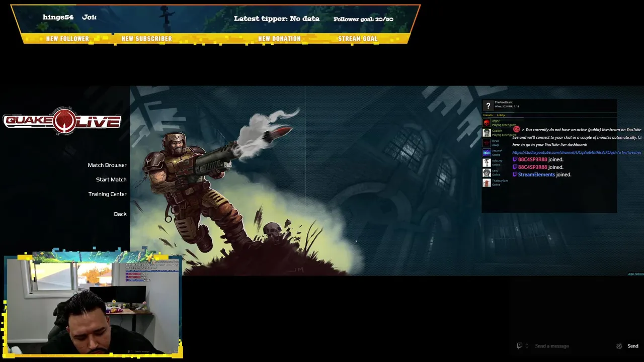The width and height of the screenshot is (644, 362).
Task: Click the Send button in chat
Action: (633, 346)
